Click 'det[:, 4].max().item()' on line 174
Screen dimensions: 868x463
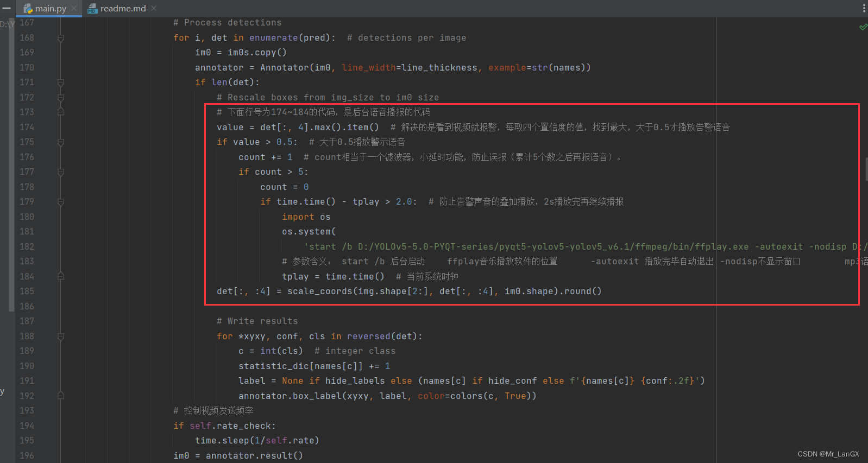pos(319,127)
